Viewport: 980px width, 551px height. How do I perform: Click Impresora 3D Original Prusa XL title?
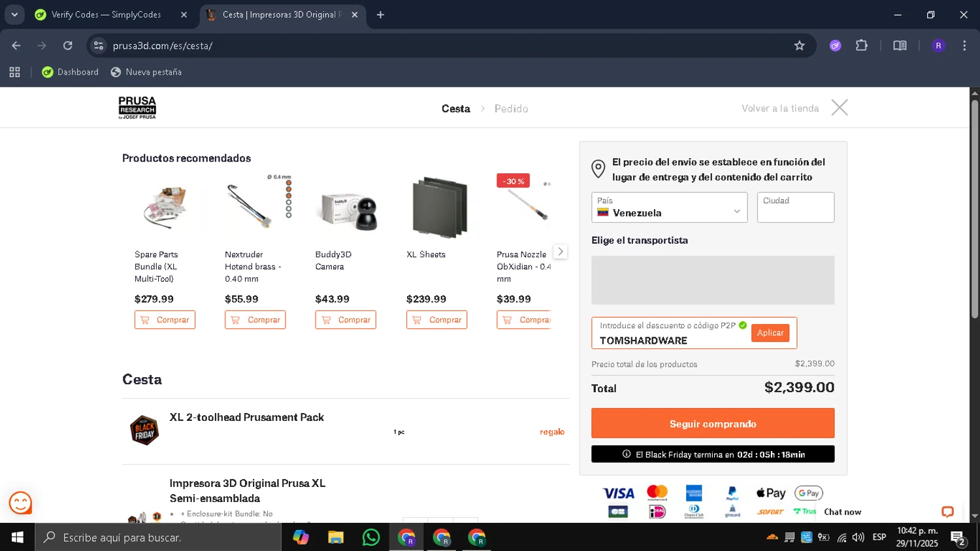point(247,491)
